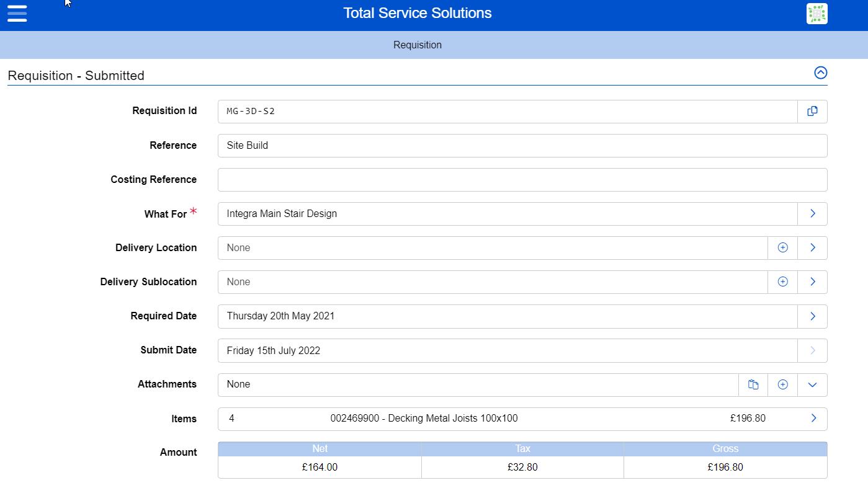Open Delivery Location selection arrow
The image size is (868, 501).
click(x=812, y=248)
